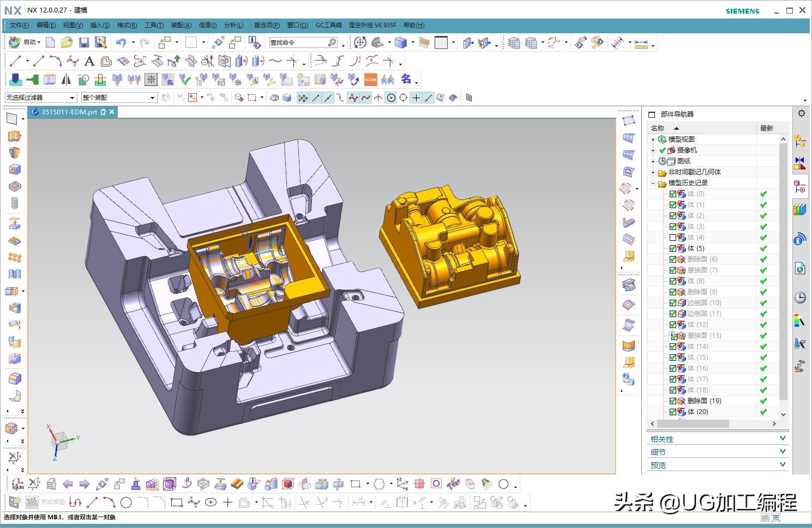812x528 pixels.
Task: Create a new file with blank page icon
Action: point(50,43)
